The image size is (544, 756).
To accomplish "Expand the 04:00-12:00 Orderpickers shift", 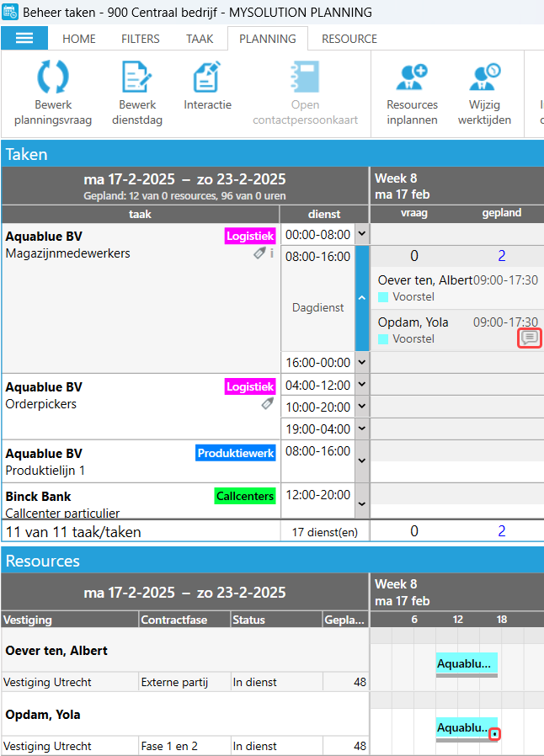I will coord(362,386).
